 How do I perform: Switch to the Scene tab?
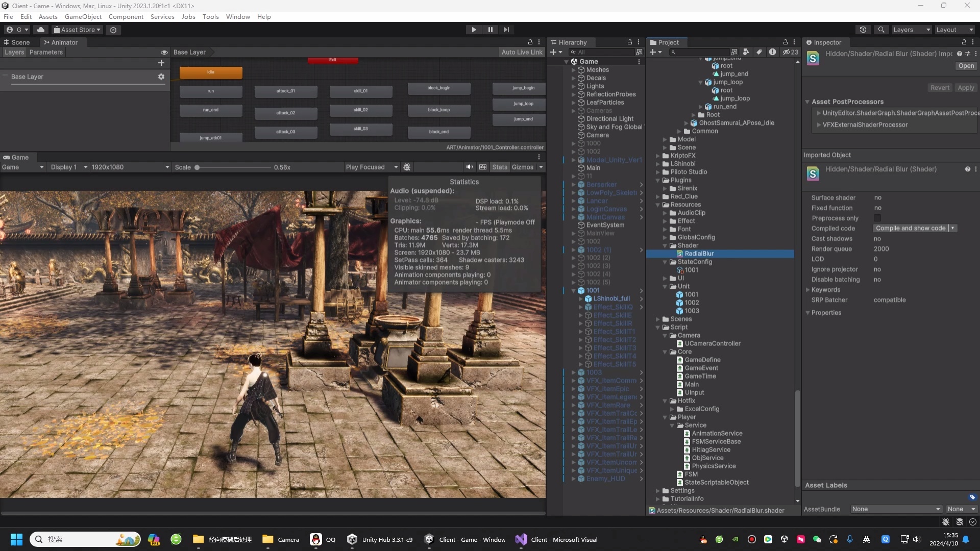tap(20, 42)
